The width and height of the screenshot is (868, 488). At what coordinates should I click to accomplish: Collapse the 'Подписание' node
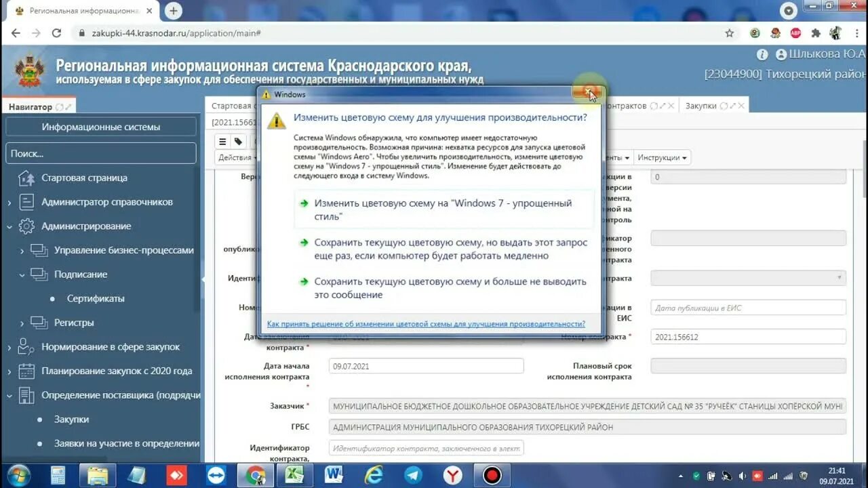[22, 275]
